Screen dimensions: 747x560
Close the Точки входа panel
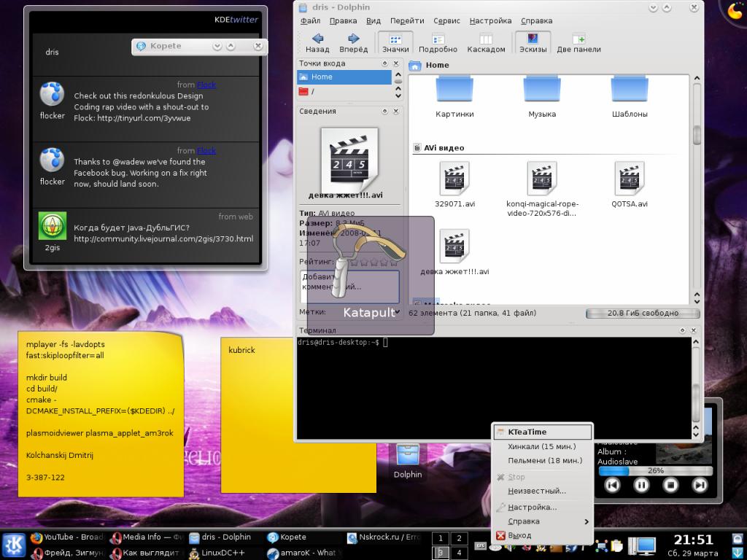point(396,63)
